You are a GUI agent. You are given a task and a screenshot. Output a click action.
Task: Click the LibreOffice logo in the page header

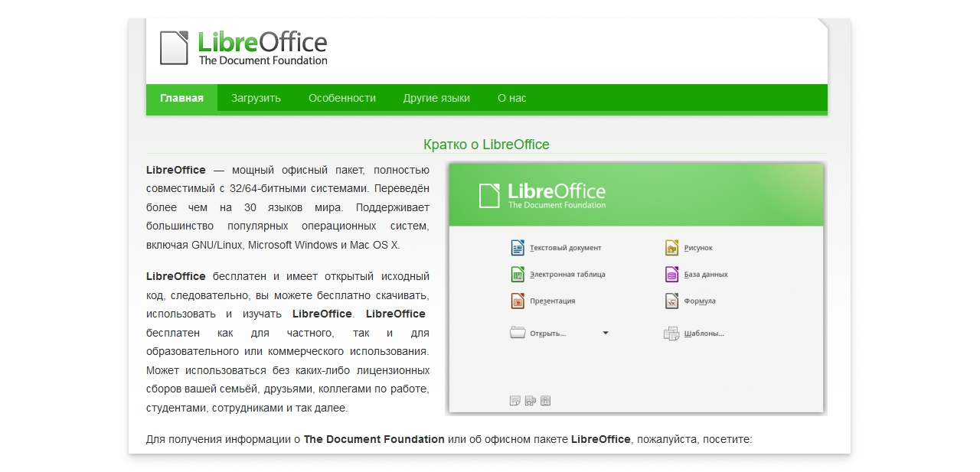coord(243,47)
